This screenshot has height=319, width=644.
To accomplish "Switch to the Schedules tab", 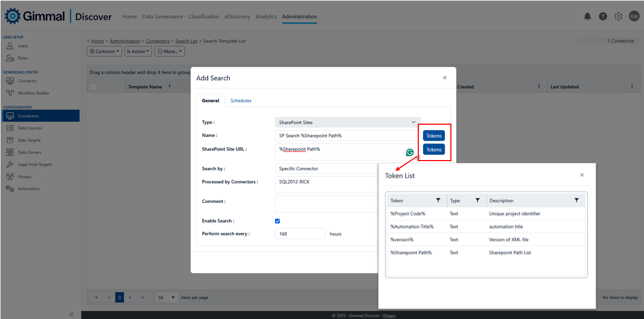I will click(x=241, y=101).
